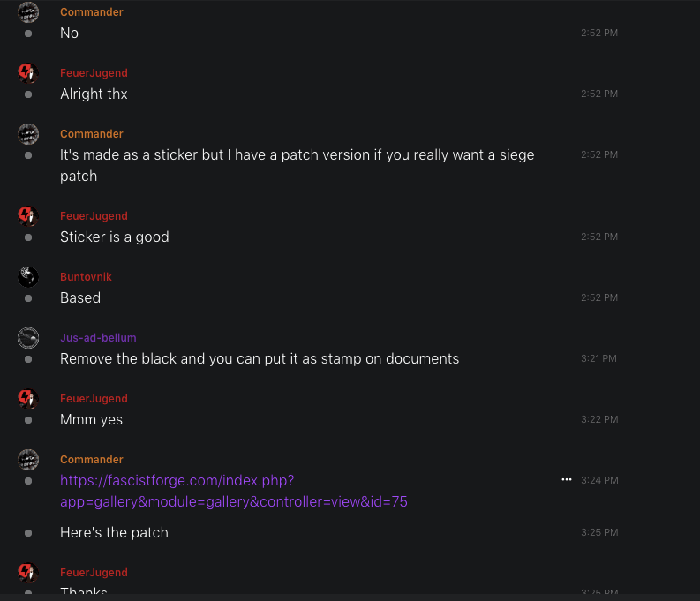Open the gallery URL link in Commander's message
Screen dimensions: 700x601
(233, 491)
